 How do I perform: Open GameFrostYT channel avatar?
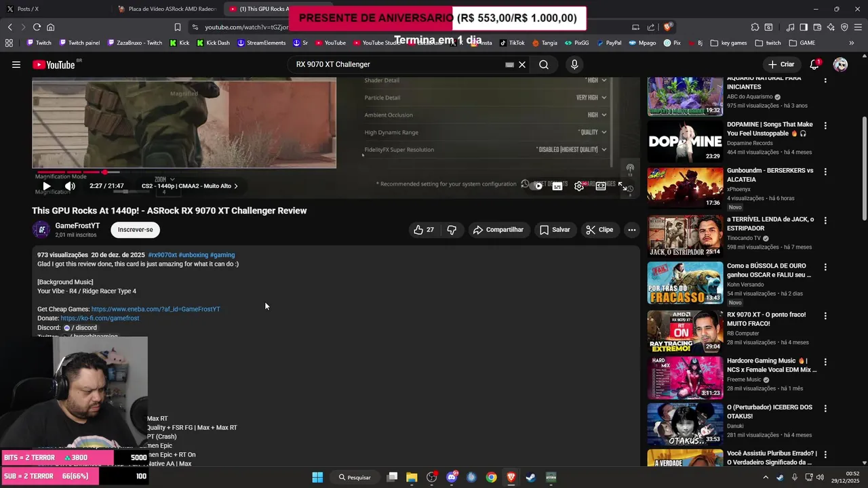click(x=41, y=230)
